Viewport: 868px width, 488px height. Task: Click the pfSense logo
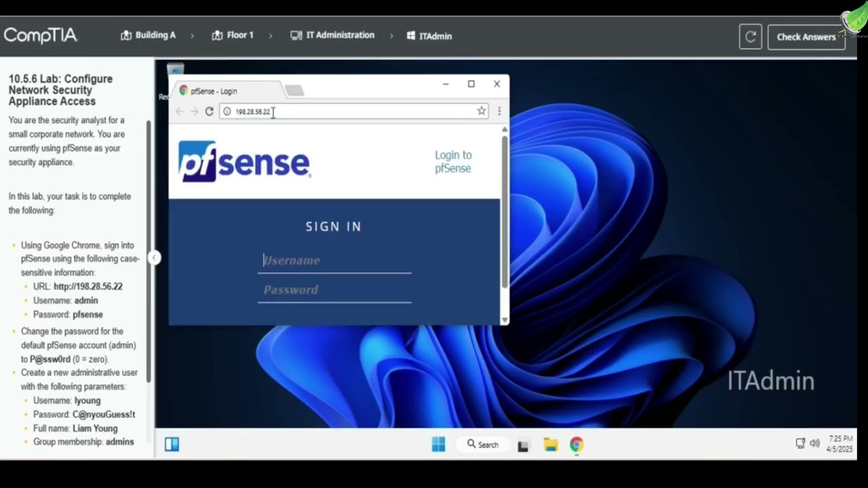244,161
